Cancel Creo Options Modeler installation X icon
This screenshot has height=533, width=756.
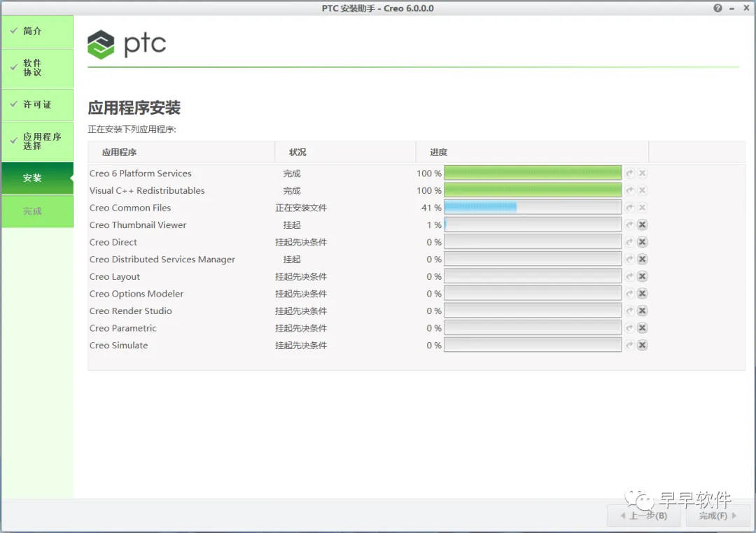[x=642, y=294]
